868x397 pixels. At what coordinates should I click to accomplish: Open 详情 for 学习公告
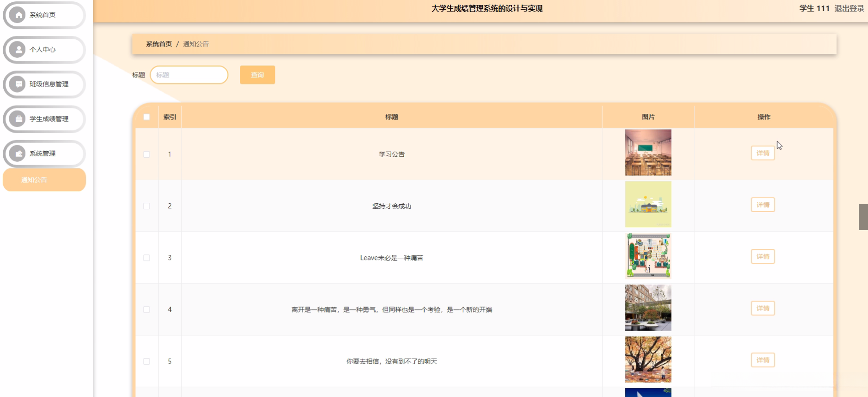tap(763, 153)
